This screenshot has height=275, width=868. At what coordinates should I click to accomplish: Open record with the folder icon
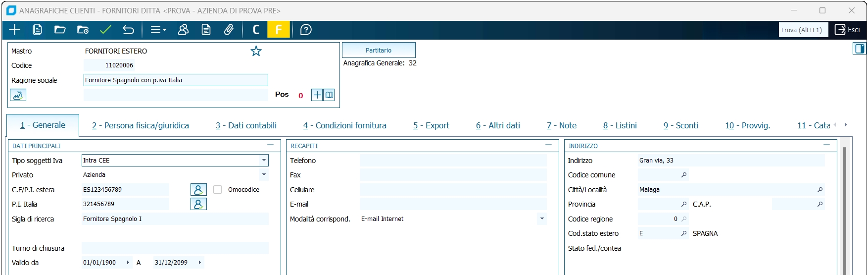pos(60,30)
